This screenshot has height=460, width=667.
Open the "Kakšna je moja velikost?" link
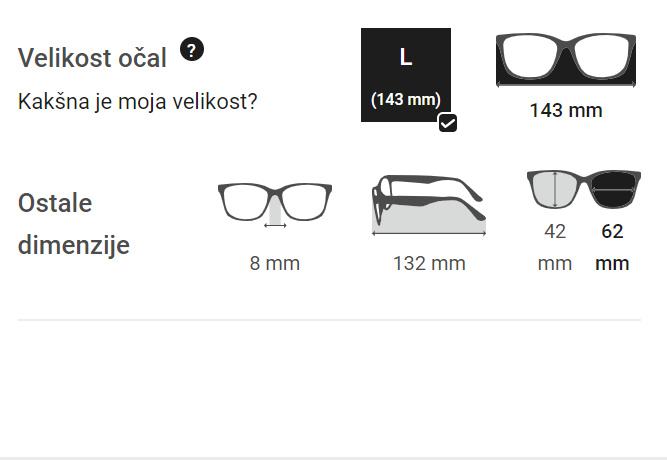(137, 101)
